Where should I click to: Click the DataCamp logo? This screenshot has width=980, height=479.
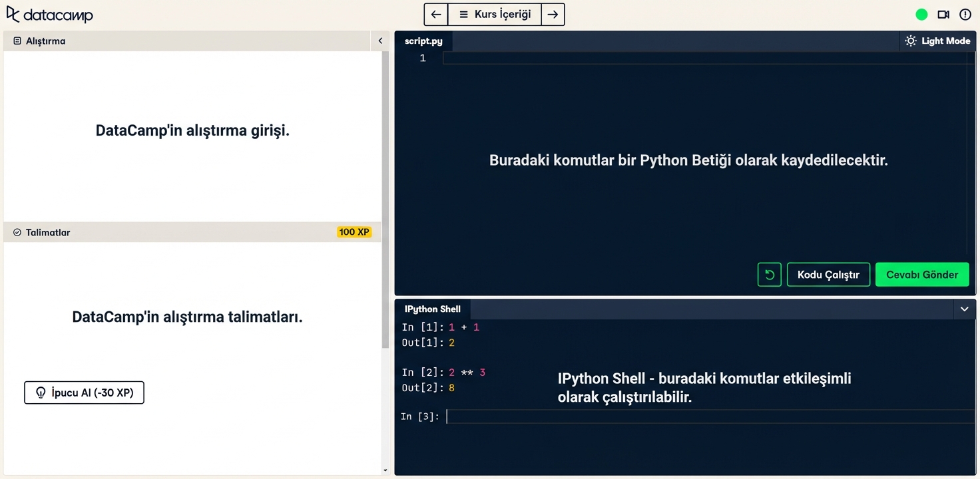[50, 14]
